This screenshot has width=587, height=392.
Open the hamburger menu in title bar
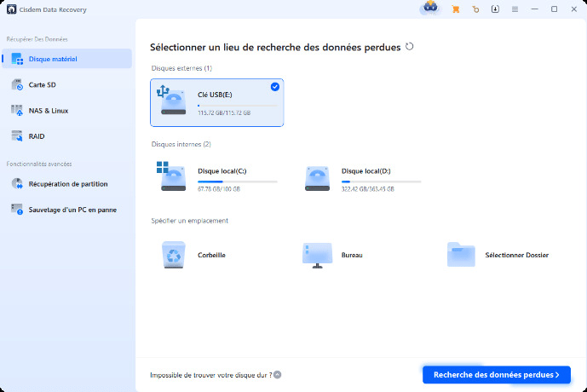pyautogui.click(x=514, y=9)
